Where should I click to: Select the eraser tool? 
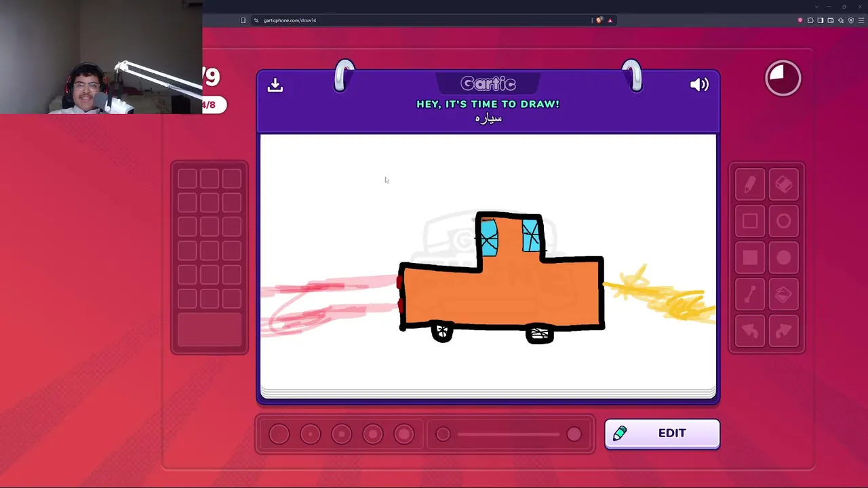click(x=783, y=185)
